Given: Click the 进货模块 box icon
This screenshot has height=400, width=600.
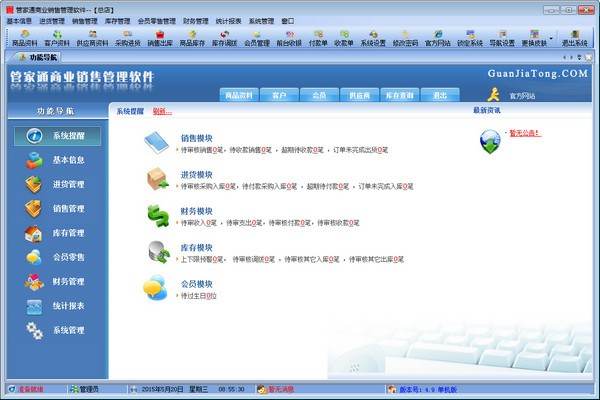Looking at the screenshot, I should pyautogui.click(x=157, y=179).
